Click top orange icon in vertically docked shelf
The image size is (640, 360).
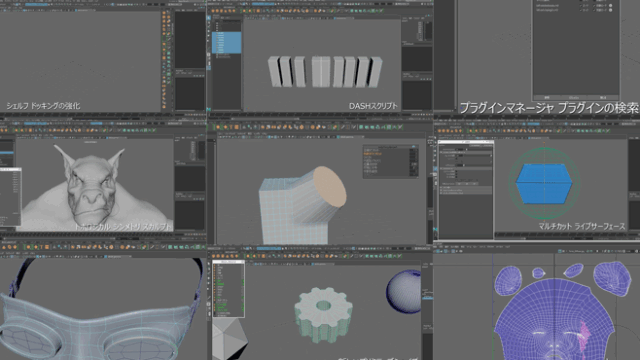point(164,13)
